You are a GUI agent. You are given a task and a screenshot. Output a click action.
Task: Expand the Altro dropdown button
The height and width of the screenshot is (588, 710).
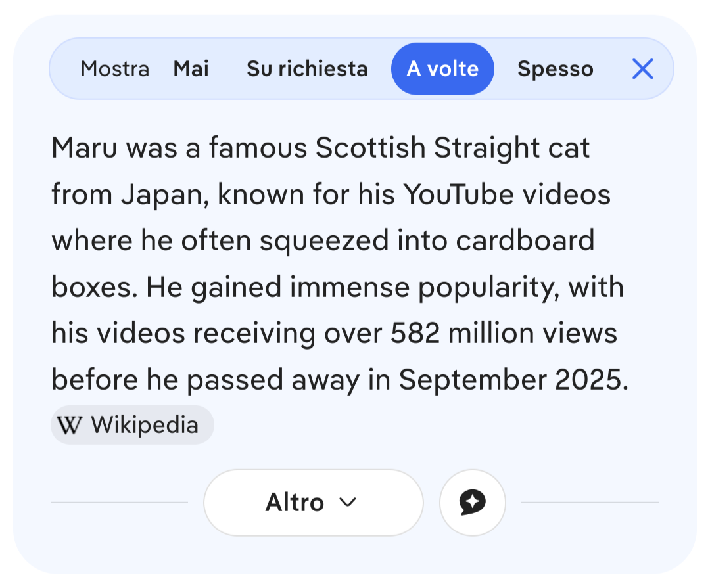pos(313,503)
